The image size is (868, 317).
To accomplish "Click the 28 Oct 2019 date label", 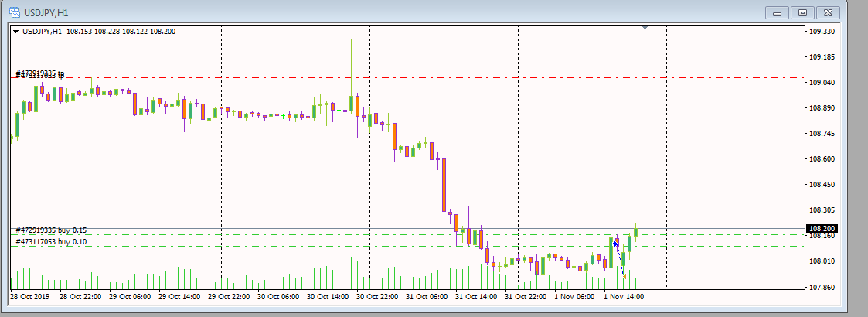I will (30, 296).
